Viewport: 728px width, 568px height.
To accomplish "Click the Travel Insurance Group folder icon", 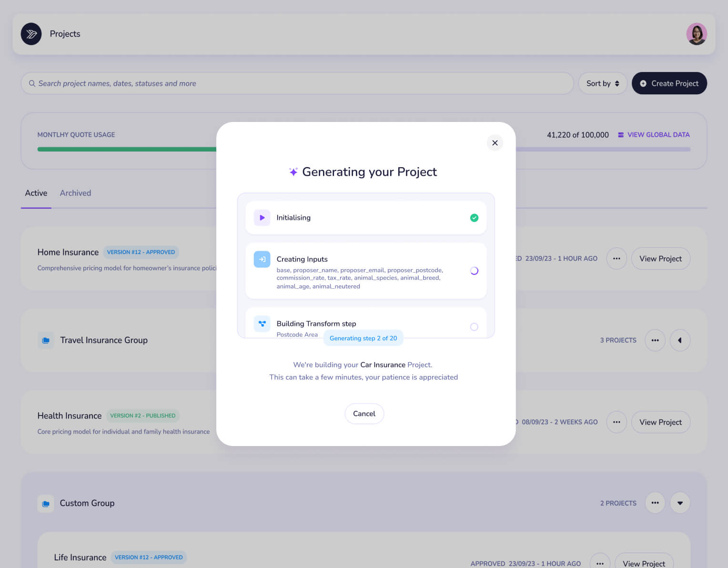I will click(x=46, y=340).
